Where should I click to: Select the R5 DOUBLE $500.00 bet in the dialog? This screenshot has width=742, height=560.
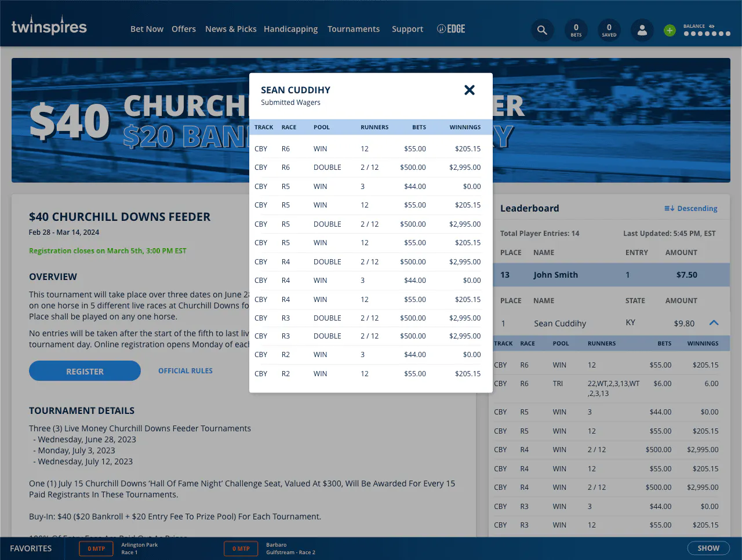pos(413,224)
